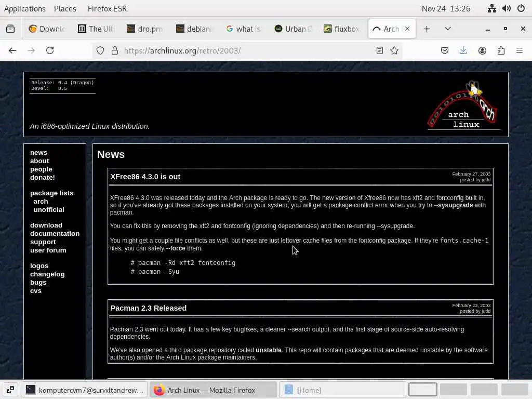The height and width of the screenshot is (399, 532).
Task: Open the user forum sidebar link
Action: tap(48, 250)
